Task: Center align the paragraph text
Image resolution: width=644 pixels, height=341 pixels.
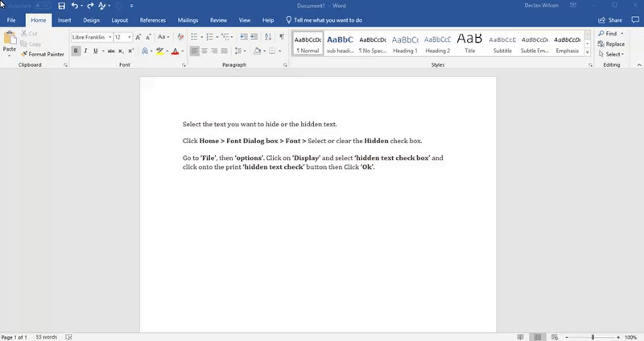Action: [206, 51]
